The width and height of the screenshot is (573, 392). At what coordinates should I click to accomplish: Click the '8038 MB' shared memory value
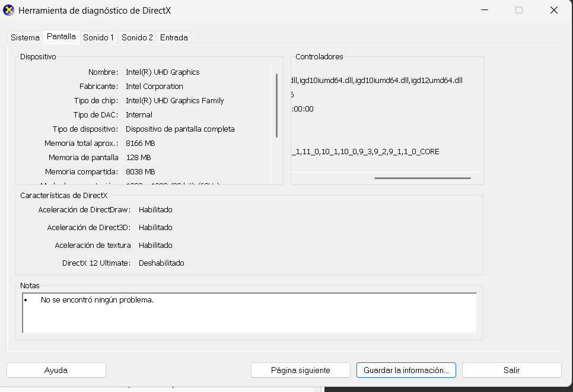141,172
